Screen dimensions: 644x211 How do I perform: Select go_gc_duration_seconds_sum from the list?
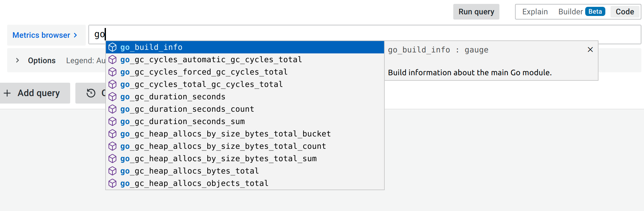click(x=183, y=121)
